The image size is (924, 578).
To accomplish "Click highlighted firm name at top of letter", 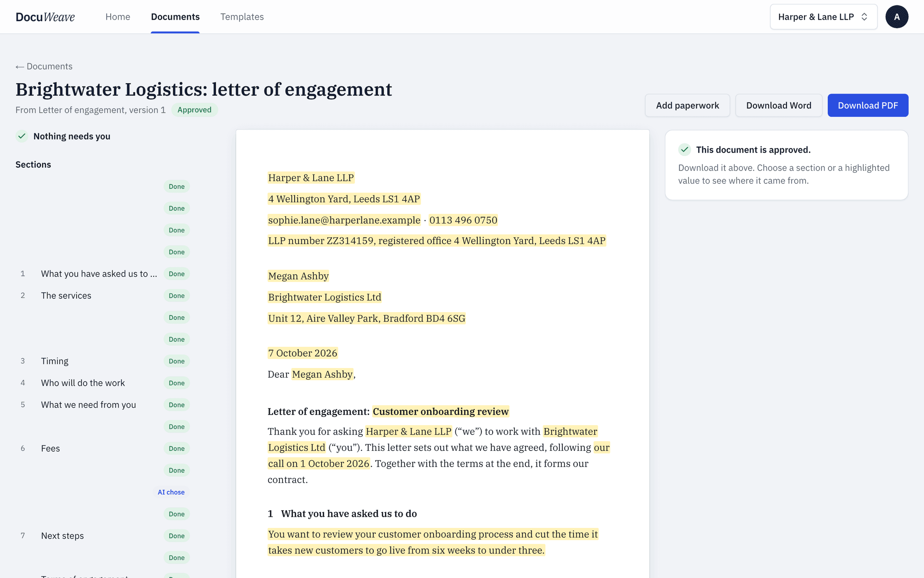I will [x=311, y=178].
